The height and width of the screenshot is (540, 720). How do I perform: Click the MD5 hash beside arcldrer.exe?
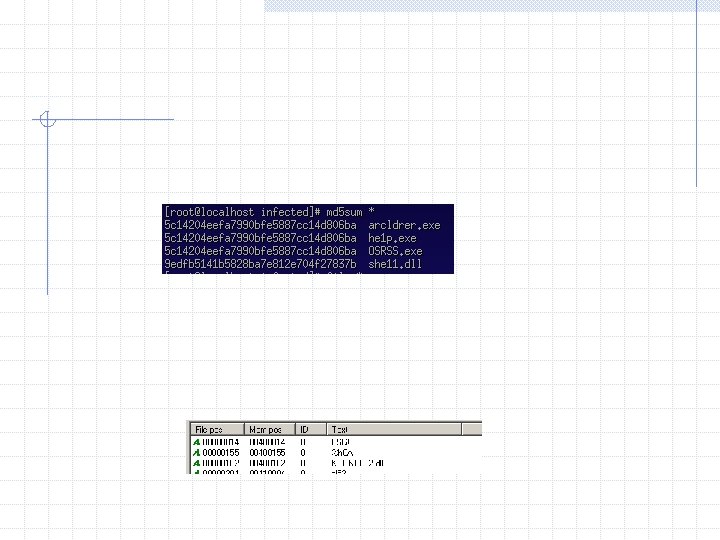pos(260,225)
